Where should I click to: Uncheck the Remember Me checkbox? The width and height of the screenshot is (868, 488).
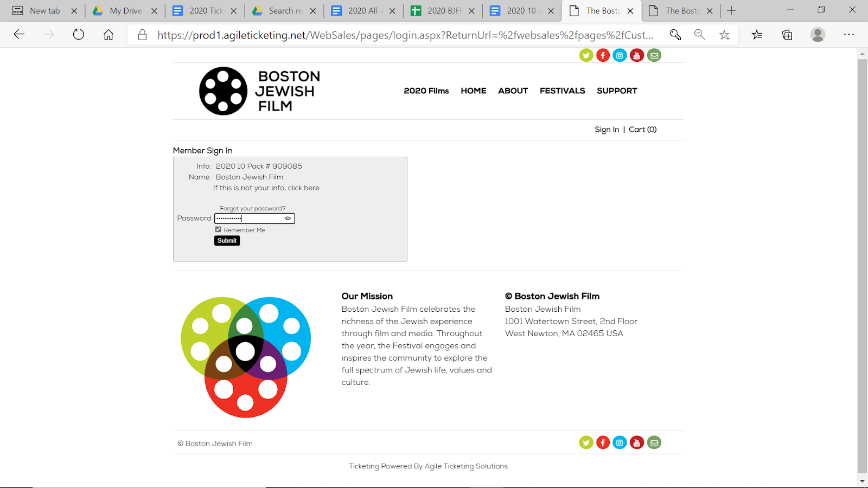pyautogui.click(x=218, y=229)
